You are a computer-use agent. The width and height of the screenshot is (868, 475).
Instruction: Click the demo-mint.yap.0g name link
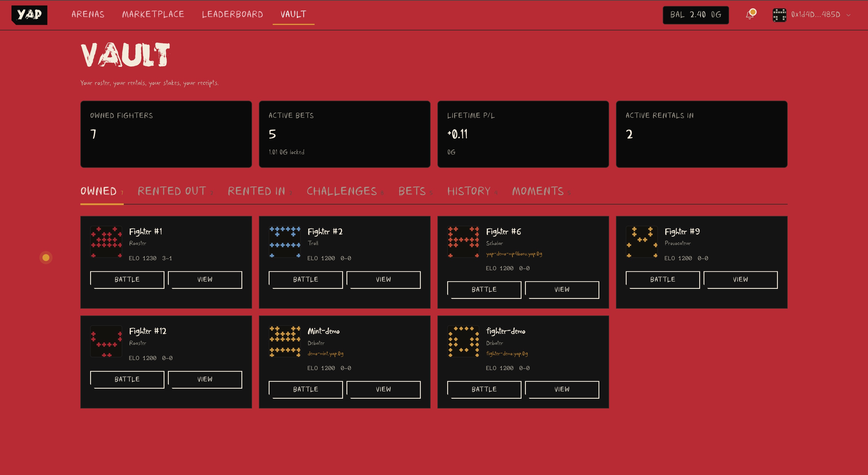[x=325, y=353]
